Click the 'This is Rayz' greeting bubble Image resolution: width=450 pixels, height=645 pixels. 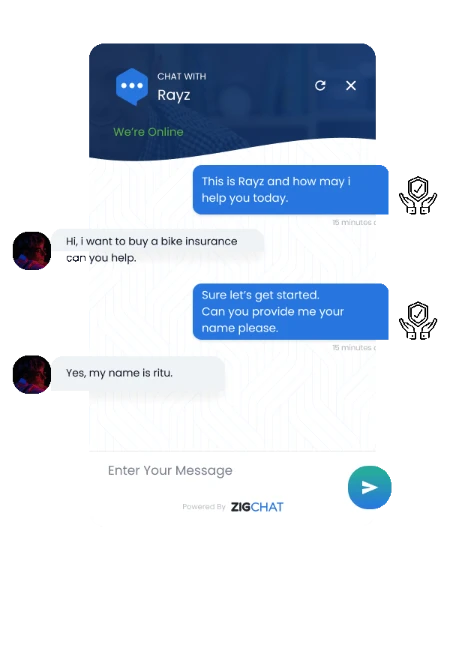tap(290, 190)
